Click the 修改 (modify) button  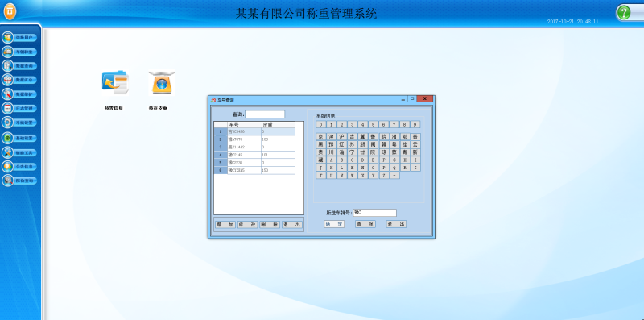[248, 225]
